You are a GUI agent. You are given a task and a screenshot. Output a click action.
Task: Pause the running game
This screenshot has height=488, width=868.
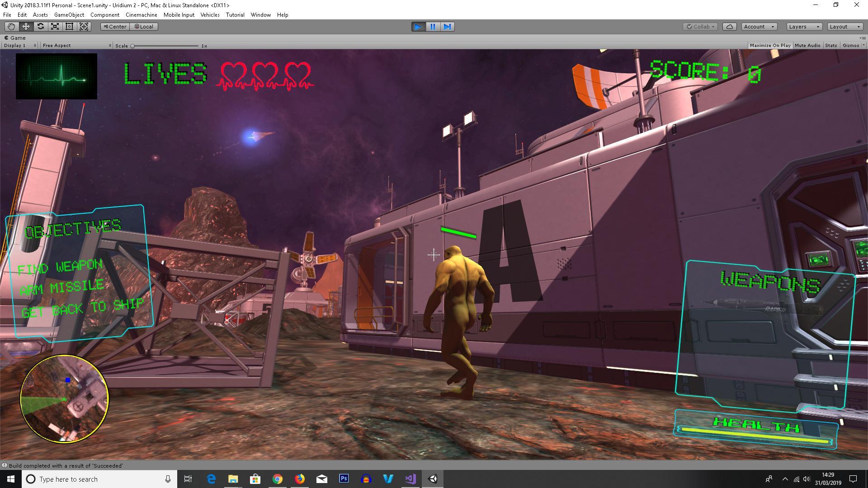coord(433,27)
